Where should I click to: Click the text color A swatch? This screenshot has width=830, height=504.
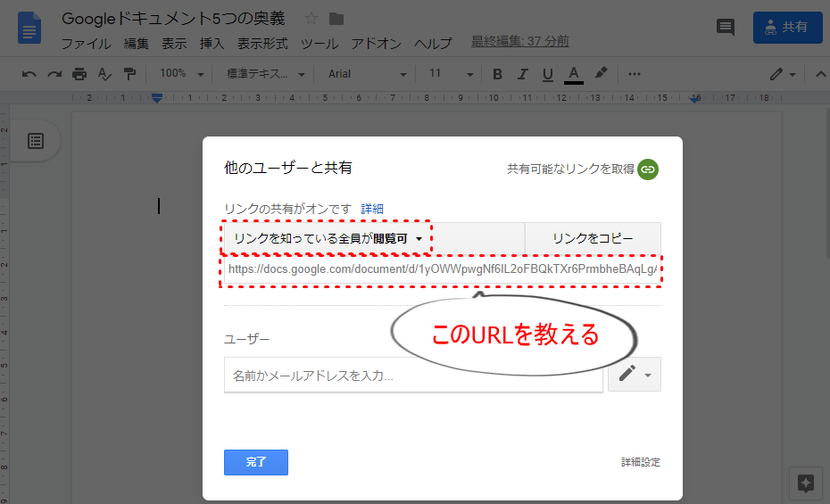point(573,74)
